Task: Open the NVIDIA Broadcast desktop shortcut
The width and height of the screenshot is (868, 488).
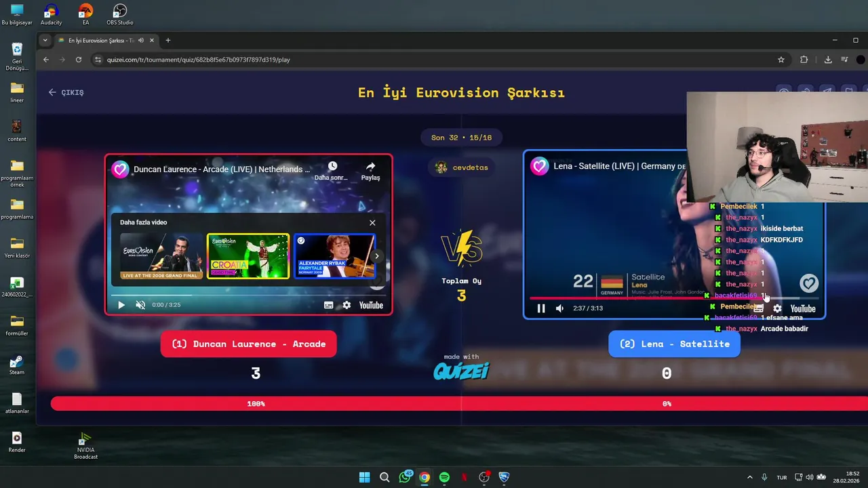Action: coord(85,446)
